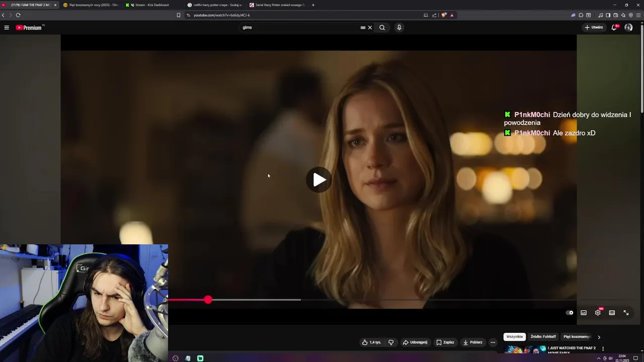This screenshot has width=644, height=362.
Task: Open the Brave VPN shield icon
Action: (630, 15)
